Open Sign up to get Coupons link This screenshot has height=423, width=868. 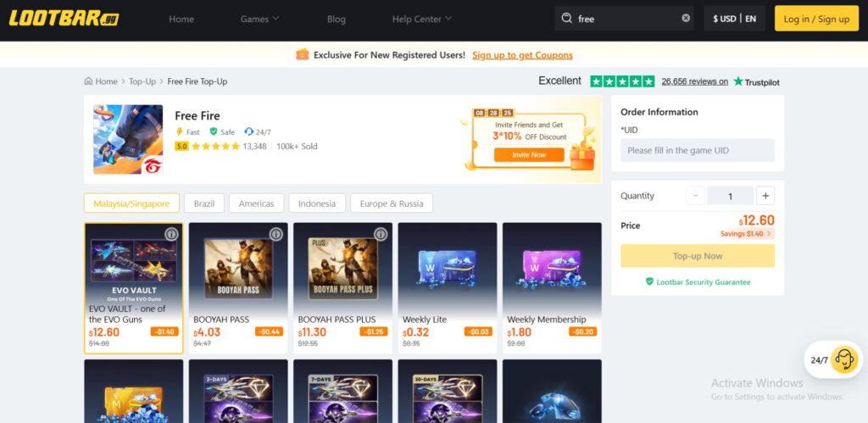522,55
